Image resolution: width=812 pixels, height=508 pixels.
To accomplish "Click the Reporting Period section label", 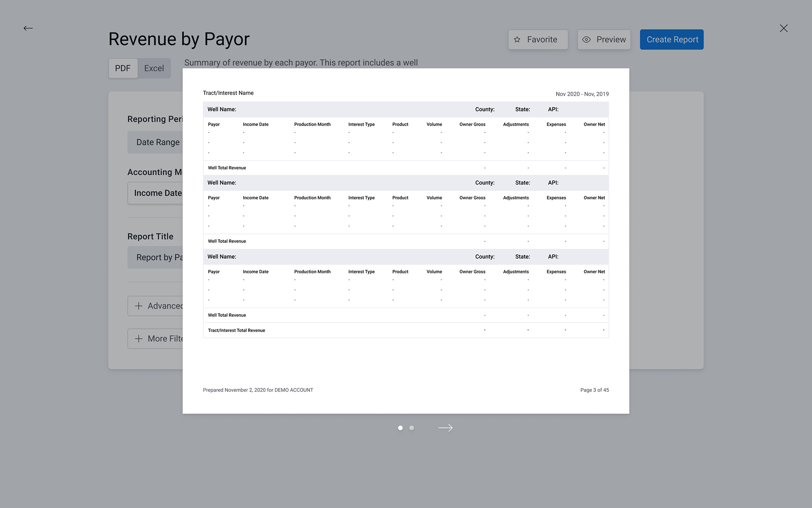I will point(155,119).
